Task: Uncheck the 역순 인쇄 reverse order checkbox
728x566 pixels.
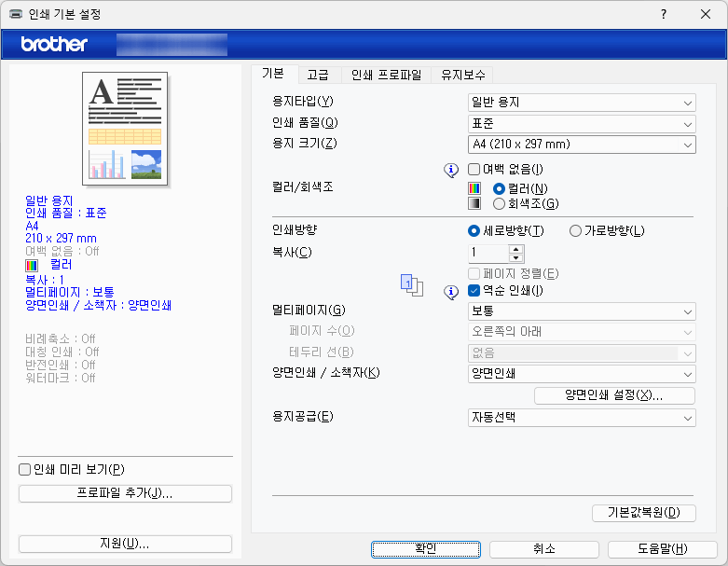Action: click(x=474, y=291)
